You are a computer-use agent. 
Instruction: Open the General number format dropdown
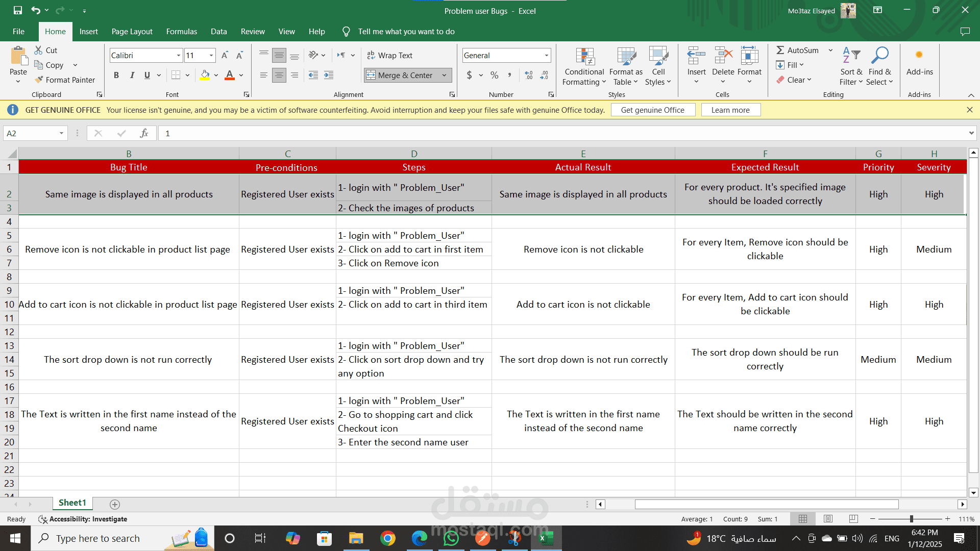coord(546,55)
